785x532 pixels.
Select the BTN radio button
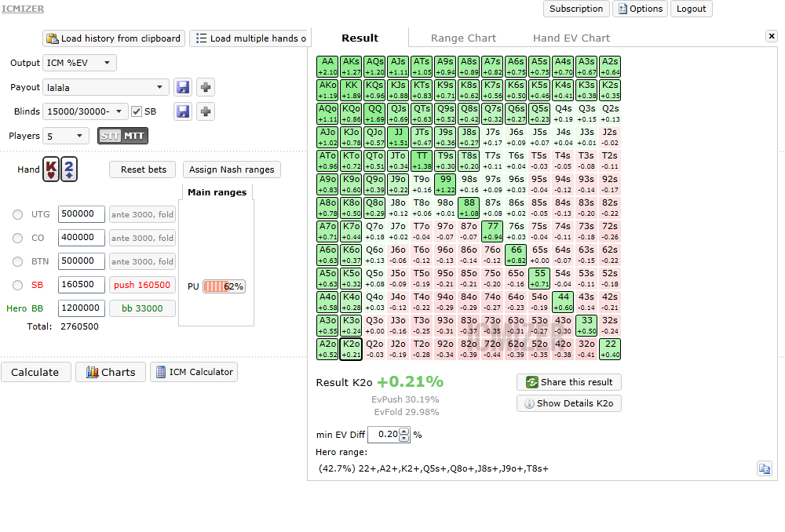click(x=18, y=261)
